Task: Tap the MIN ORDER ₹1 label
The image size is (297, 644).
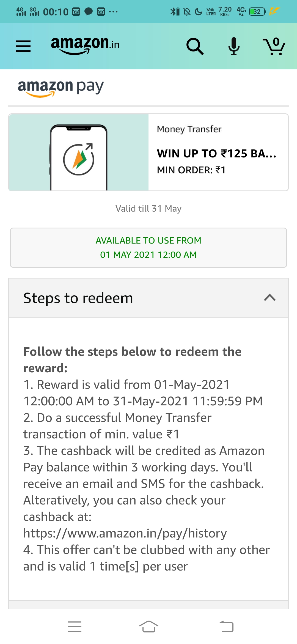Action: (191, 170)
